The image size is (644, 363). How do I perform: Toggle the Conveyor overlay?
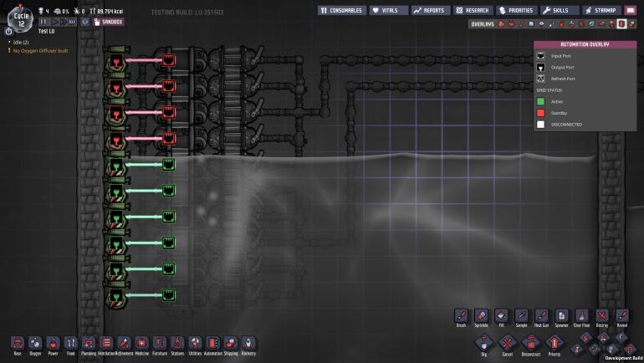[632, 23]
